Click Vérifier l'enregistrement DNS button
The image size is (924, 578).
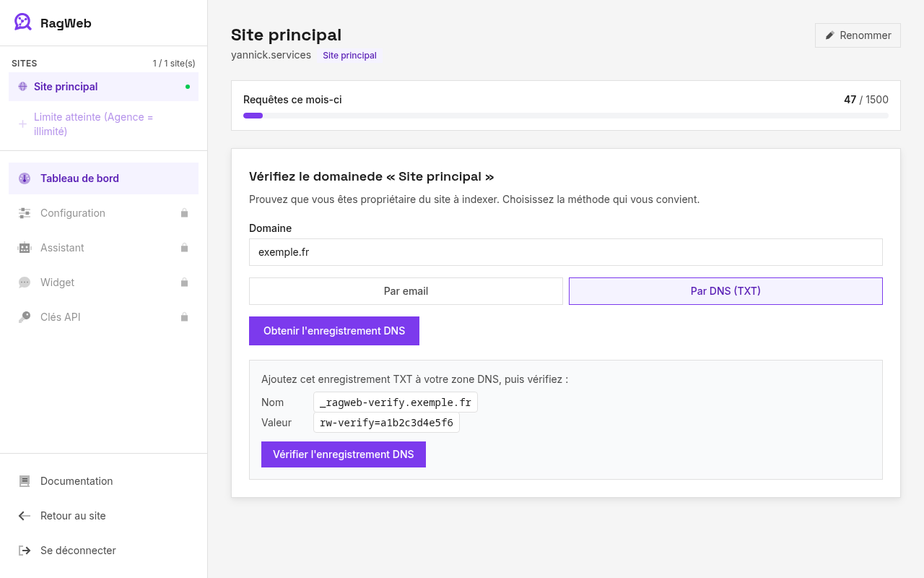(x=344, y=454)
